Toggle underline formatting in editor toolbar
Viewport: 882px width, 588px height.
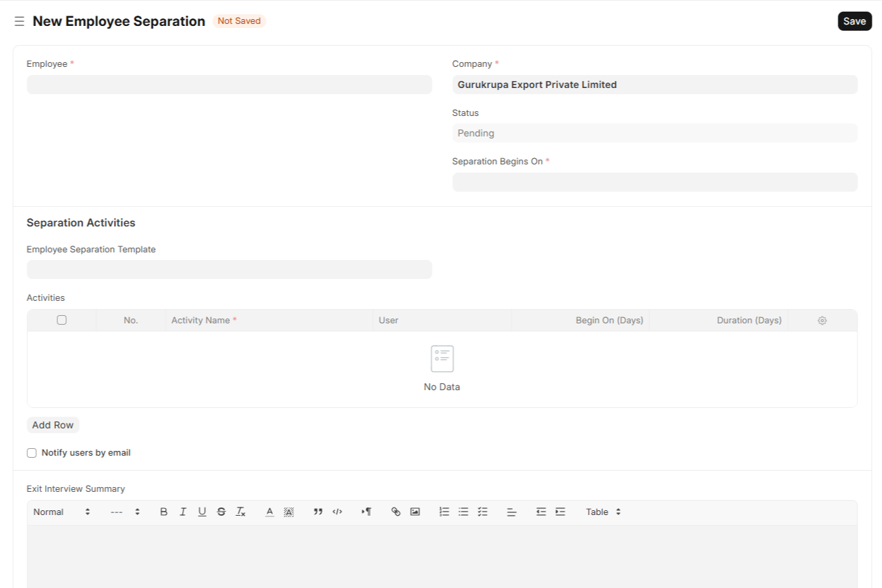pyautogui.click(x=202, y=512)
